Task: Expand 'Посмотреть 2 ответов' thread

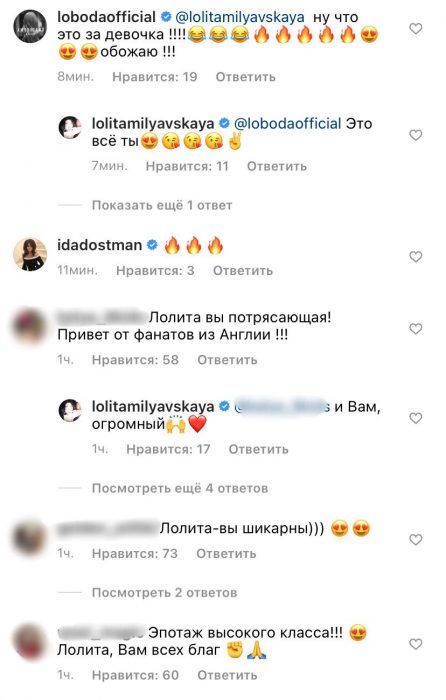Action: tap(164, 592)
